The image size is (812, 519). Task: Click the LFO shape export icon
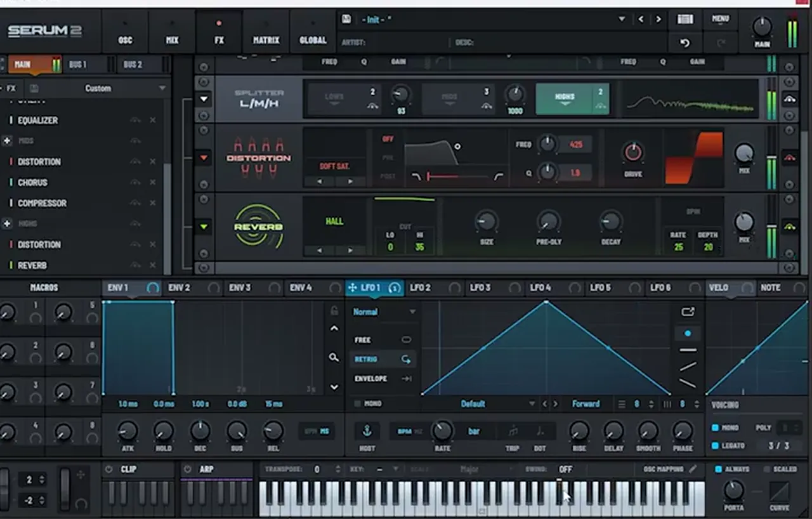pyautogui.click(x=688, y=312)
